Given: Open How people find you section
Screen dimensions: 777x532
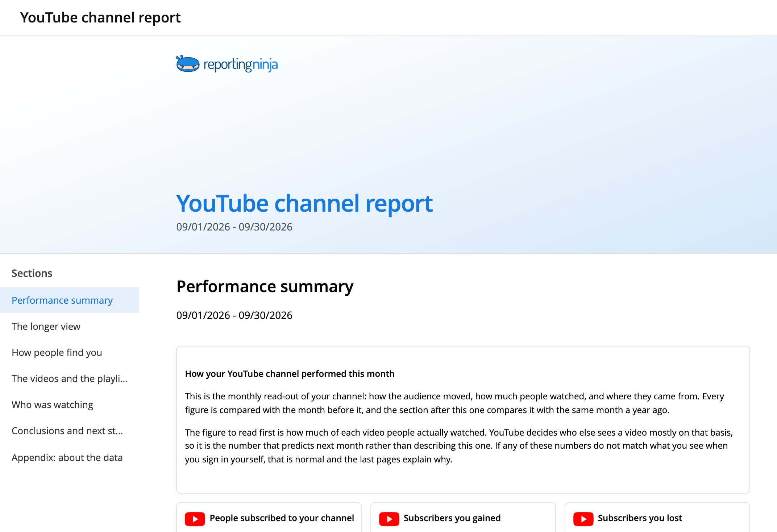Looking at the screenshot, I should click(x=70, y=352).
